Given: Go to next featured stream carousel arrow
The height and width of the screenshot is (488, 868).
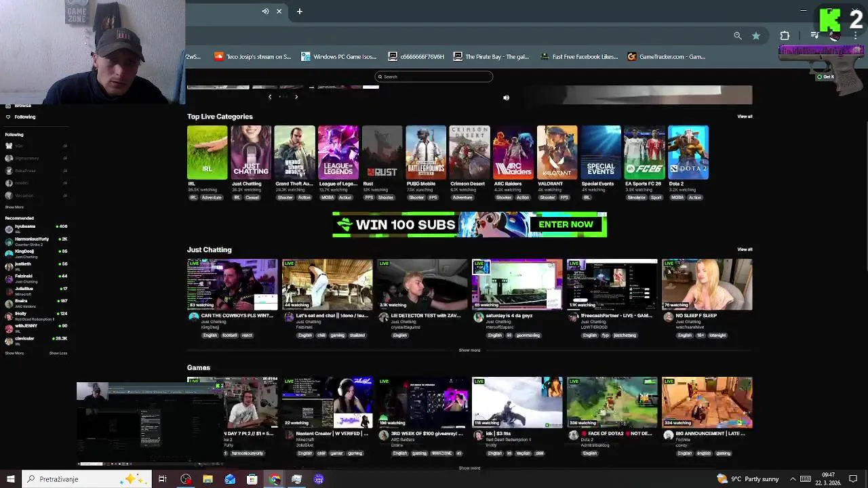Looking at the screenshot, I should (x=296, y=97).
